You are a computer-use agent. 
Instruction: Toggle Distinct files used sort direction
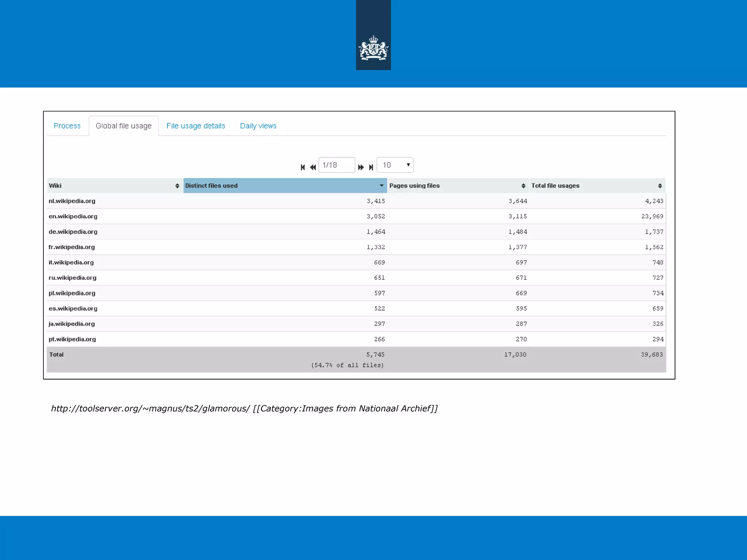382,186
